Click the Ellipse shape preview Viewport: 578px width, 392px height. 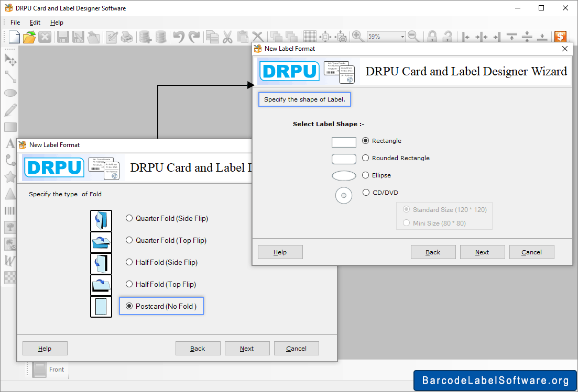[x=344, y=176]
